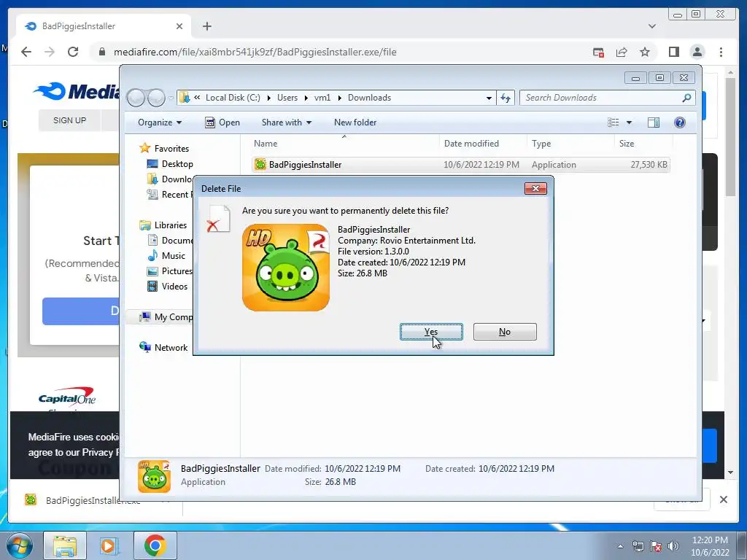747x560 pixels.
Task: Click SIGN UP on MediaFire page
Action: point(69,120)
